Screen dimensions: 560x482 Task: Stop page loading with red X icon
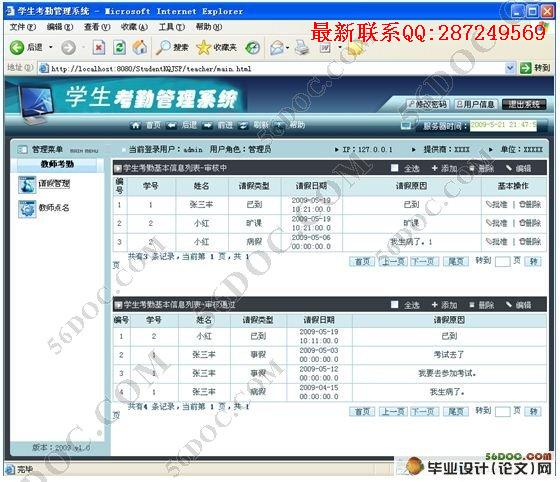99,47
